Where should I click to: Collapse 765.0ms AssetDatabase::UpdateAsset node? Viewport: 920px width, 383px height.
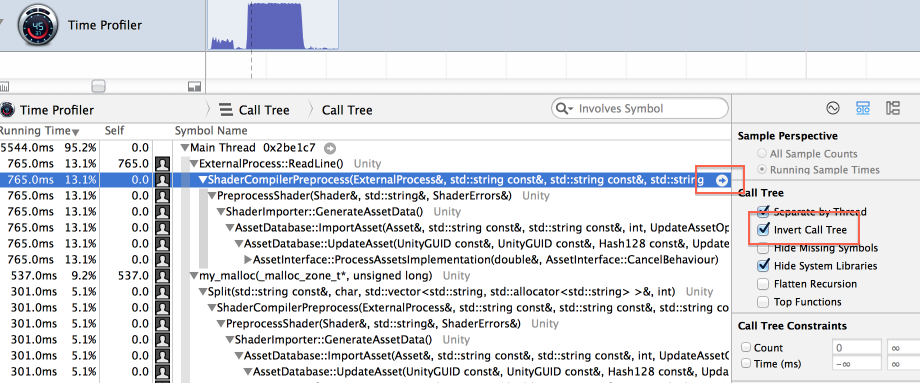click(x=239, y=243)
